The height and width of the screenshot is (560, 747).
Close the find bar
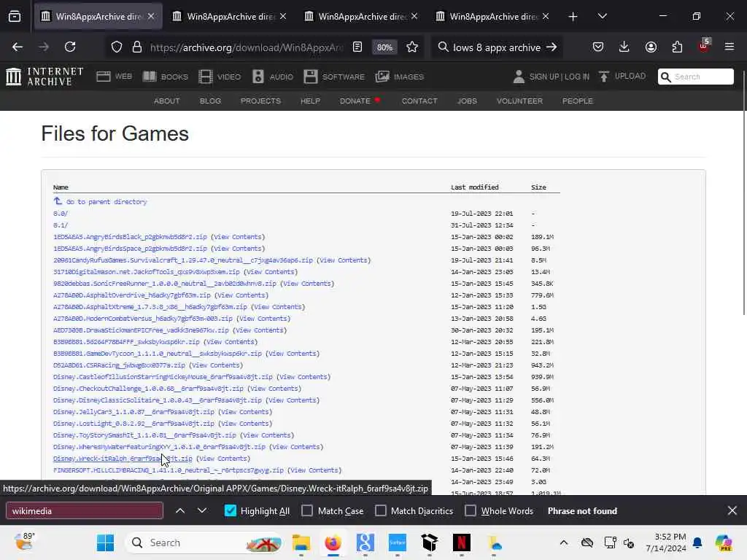(732, 510)
